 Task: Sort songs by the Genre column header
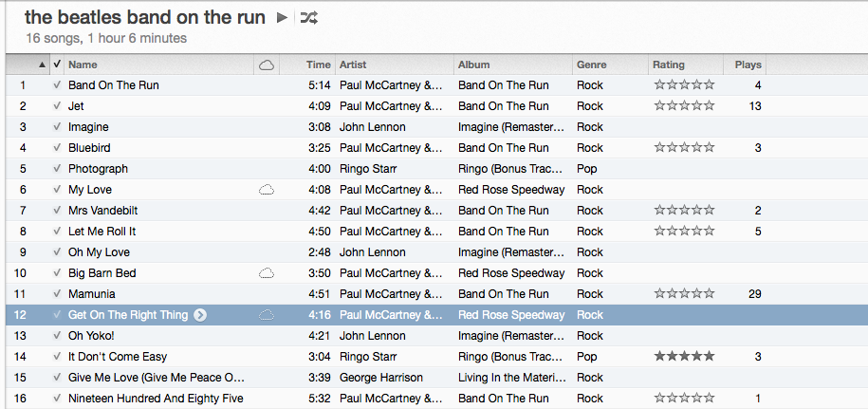610,65
